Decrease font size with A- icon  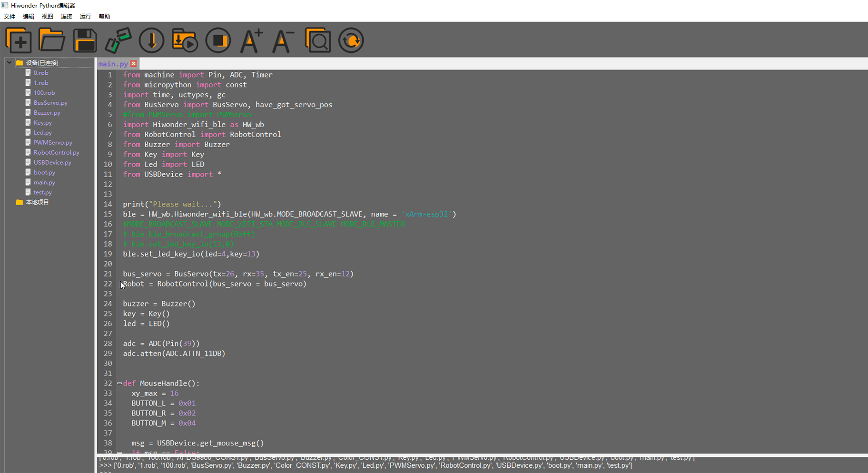click(283, 40)
